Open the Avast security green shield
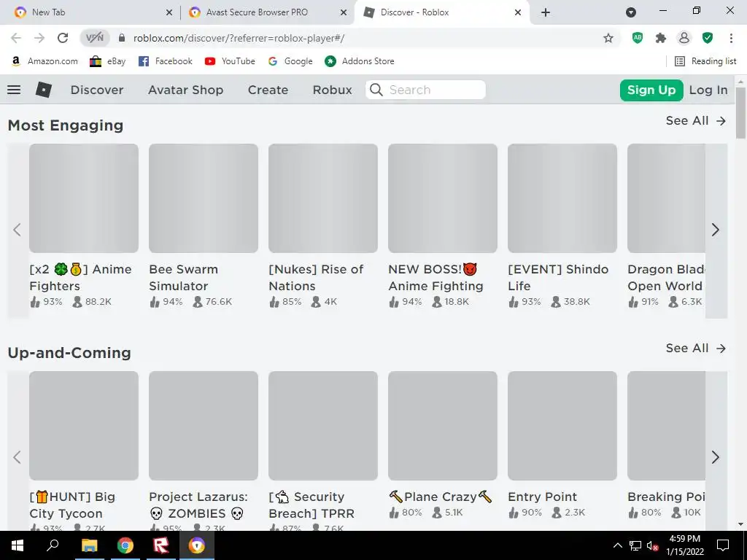The height and width of the screenshot is (560, 747). [x=708, y=38]
